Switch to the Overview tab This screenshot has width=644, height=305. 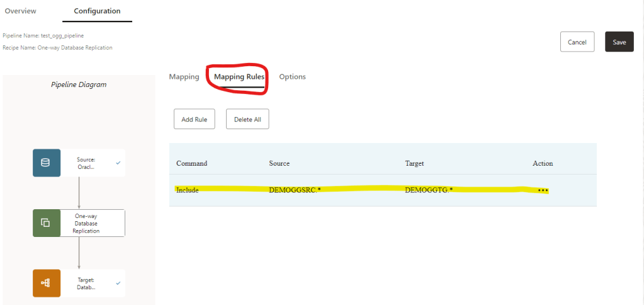coord(21,11)
